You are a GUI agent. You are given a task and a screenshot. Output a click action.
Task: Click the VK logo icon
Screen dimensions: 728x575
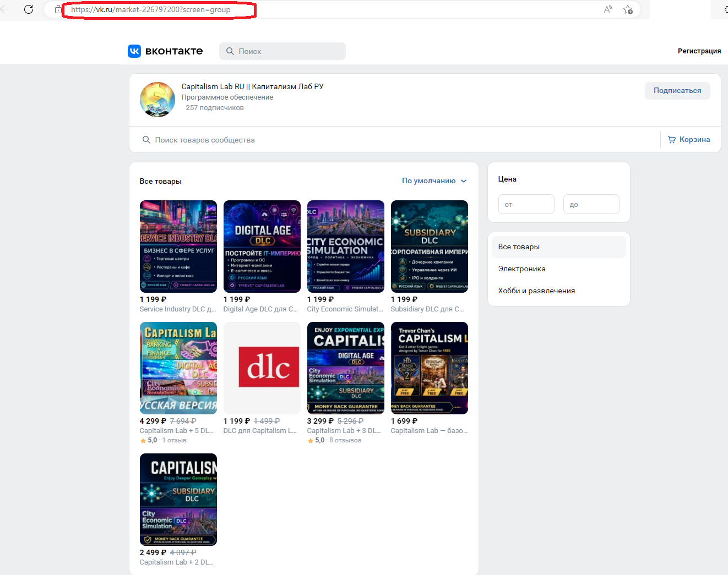[134, 51]
